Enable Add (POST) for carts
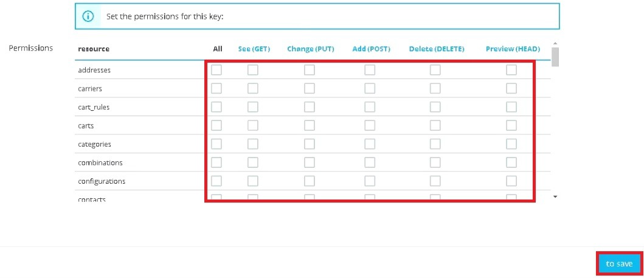This screenshot has width=644, height=278. coord(370,125)
